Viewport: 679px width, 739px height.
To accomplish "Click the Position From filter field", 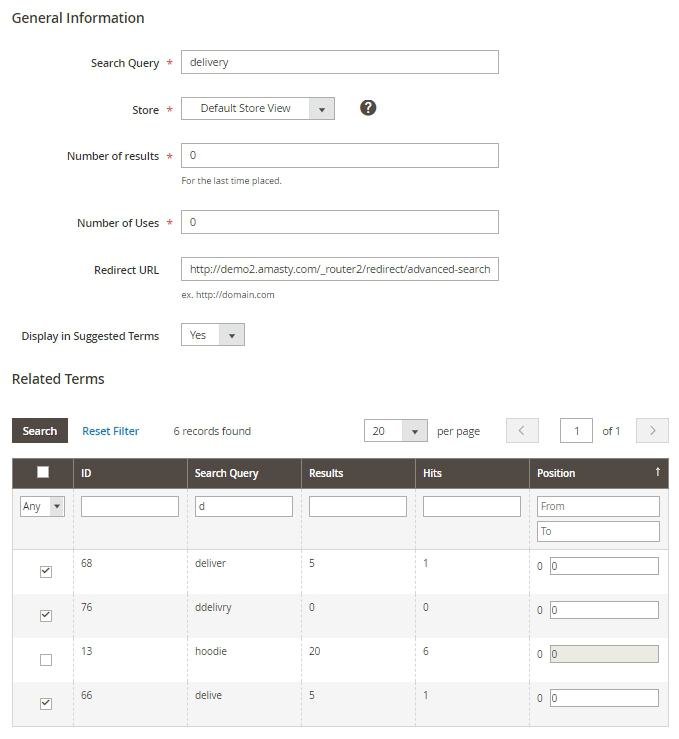I will pos(598,507).
